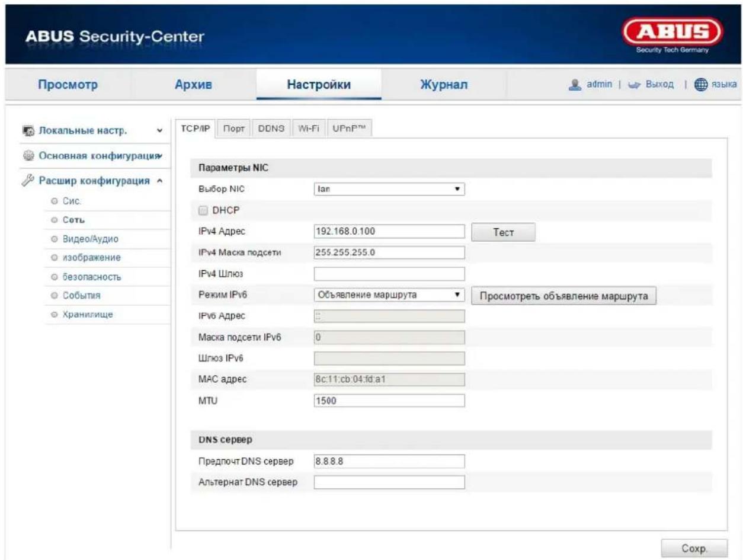
Task: Click the Предпочт DNS сервер field
Action: pyautogui.click(x=389, y=462)
